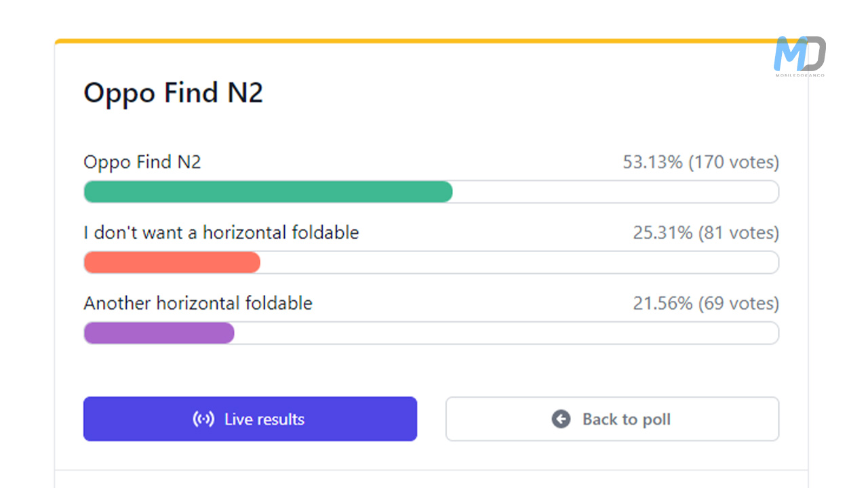Click the green Oppo Find N2 result bar
Image resolution: width=868 pixels, height=488 pixels.
268,192
